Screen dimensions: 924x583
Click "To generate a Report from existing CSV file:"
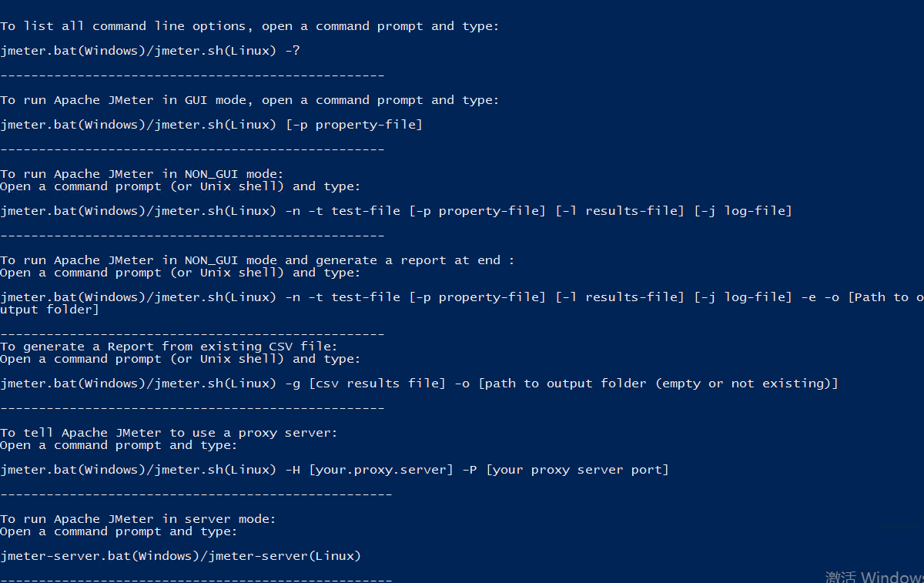(x=169, y=347)
